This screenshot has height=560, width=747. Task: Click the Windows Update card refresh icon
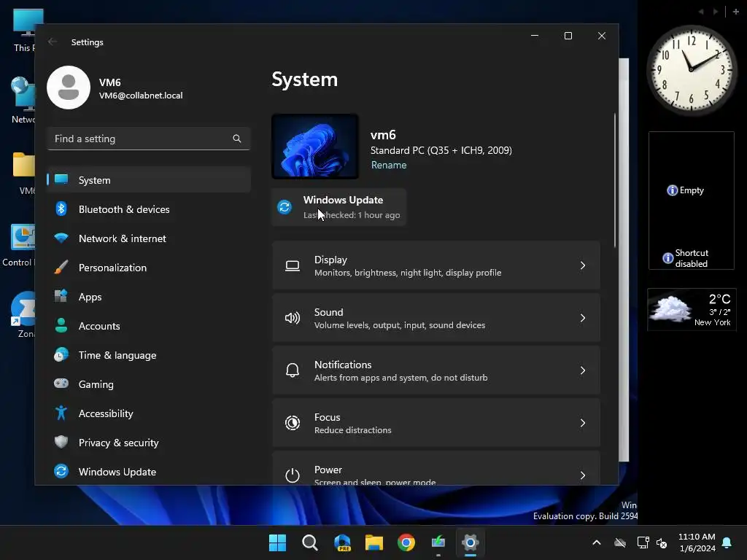pos(285,207)
